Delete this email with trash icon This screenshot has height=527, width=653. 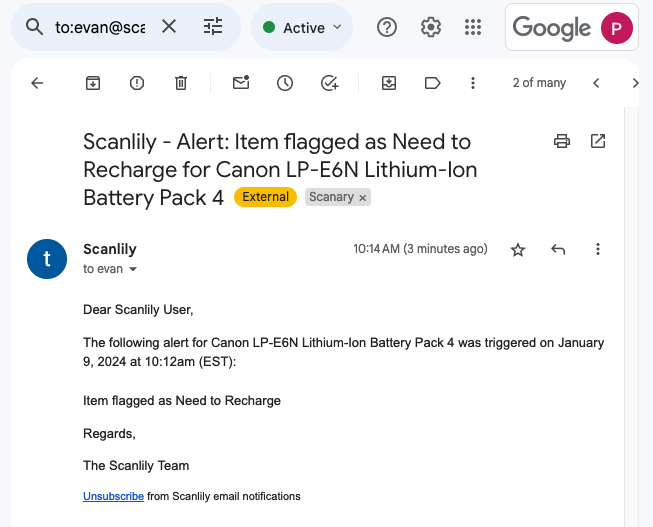(x=181, y=83)
